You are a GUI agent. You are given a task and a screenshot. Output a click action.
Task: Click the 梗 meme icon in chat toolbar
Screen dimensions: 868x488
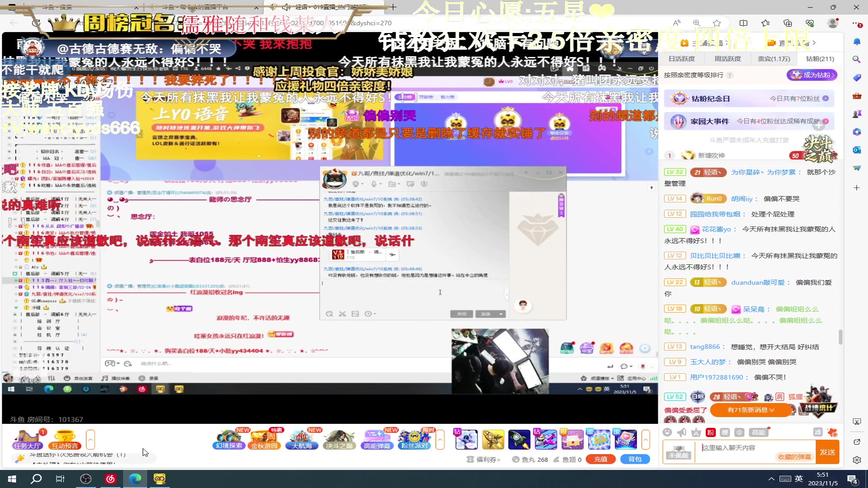725,432
